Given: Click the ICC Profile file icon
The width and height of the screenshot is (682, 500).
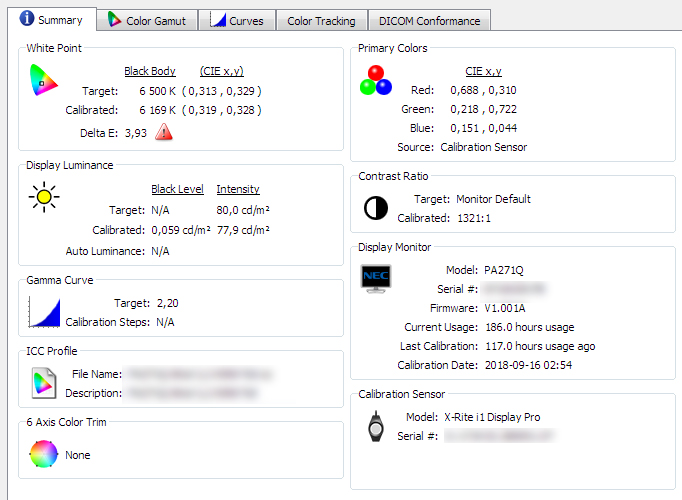Looking at the screenshot, I should pos(44,382).
